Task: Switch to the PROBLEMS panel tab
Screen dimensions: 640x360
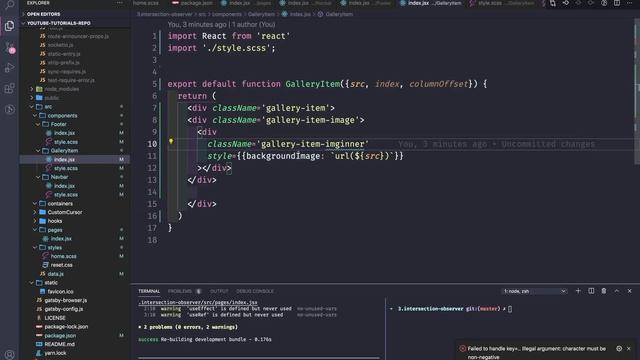Action: tap(180, 291)
